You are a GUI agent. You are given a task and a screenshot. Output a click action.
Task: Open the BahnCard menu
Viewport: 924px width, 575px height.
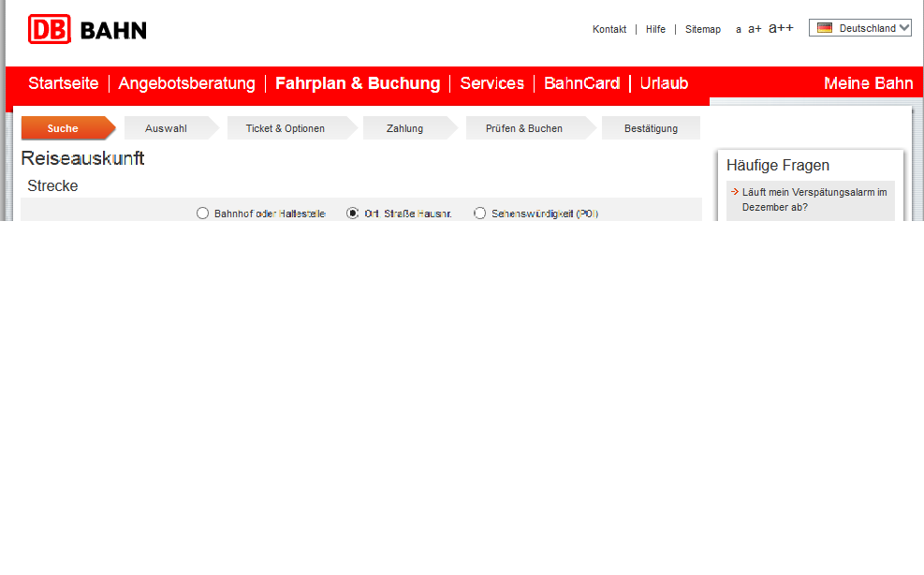tap(581, 83)
